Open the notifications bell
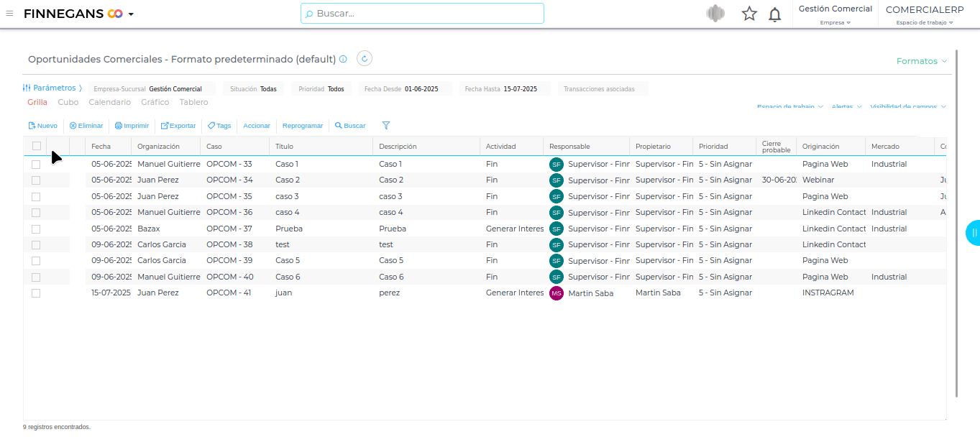This screenshot has height=437, width=980. (x=774, y=14)
